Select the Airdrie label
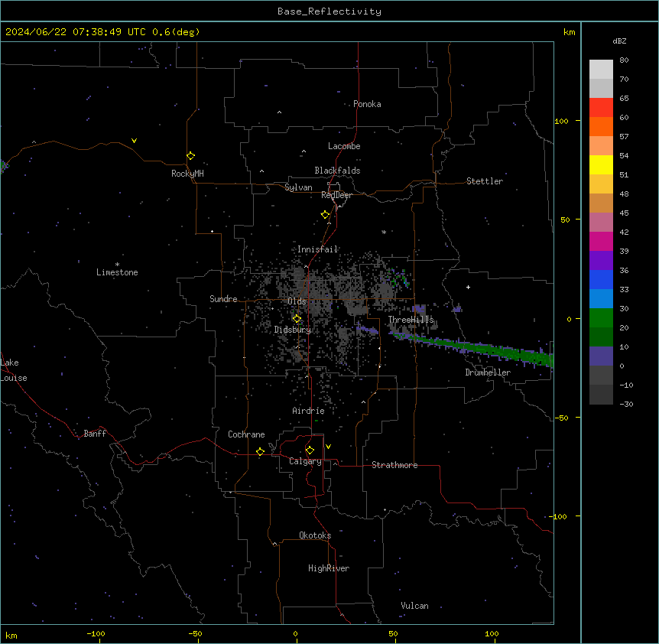This screenshot has width=659, height=644. click(x=309, y=411)
